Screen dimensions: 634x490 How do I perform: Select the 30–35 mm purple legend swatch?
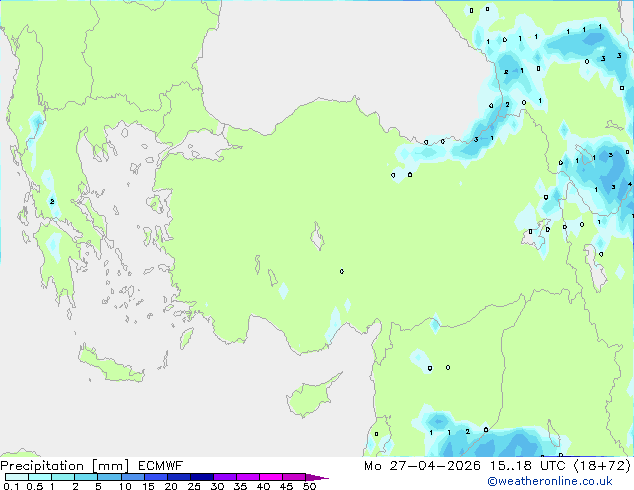coord(225,477)
